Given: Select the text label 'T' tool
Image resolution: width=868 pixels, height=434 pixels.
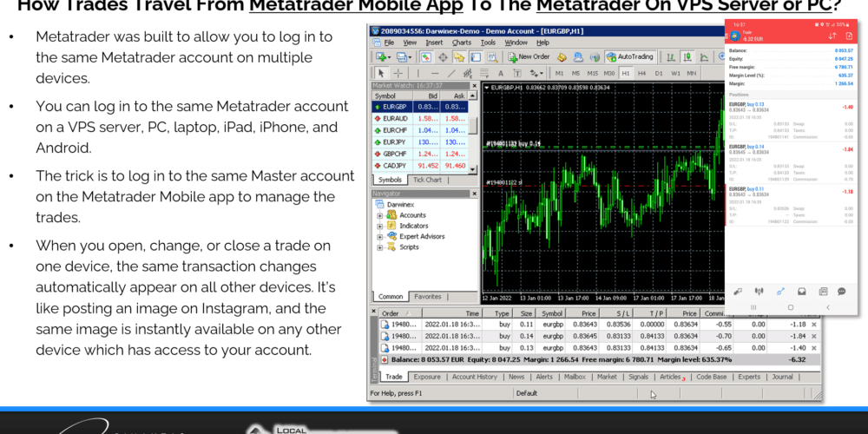Looking at the screenshot, I should point(517,73).
